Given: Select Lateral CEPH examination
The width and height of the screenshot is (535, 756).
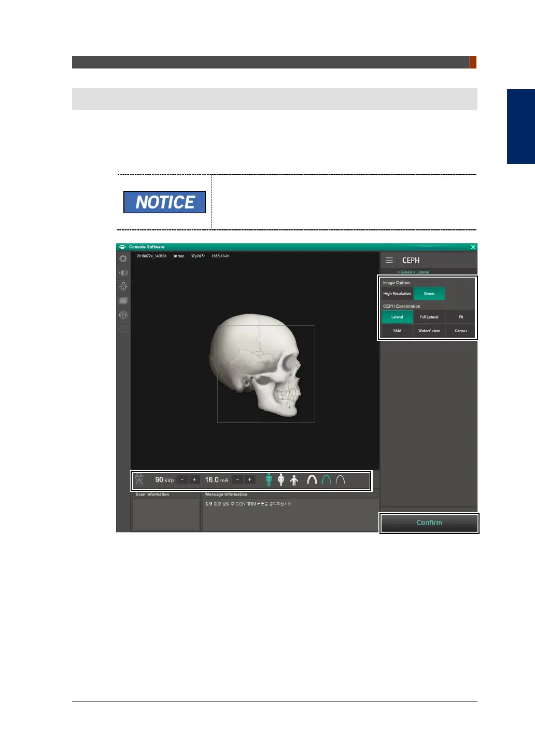Looking at the screenshot, I should [x=397, y=317].
